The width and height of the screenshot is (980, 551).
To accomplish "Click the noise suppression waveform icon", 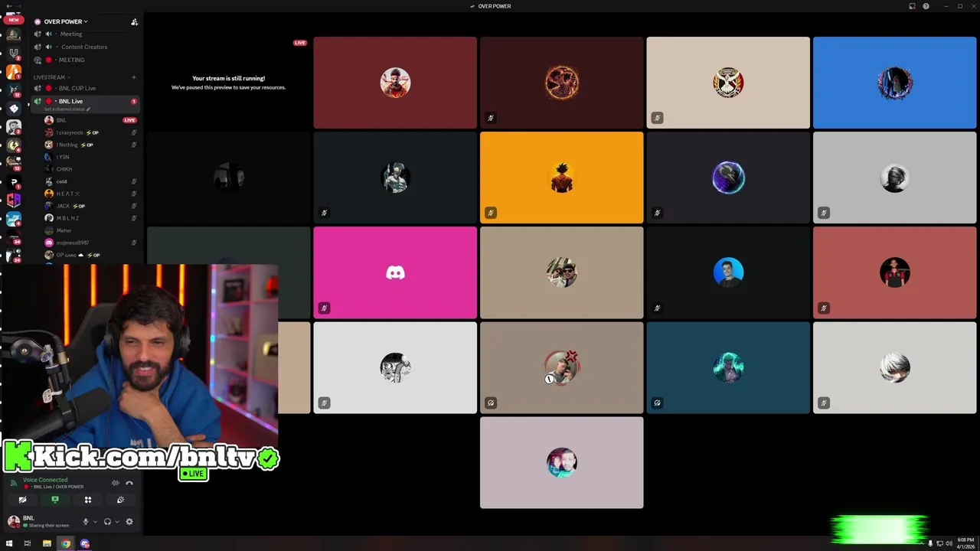I will (116, 483).
